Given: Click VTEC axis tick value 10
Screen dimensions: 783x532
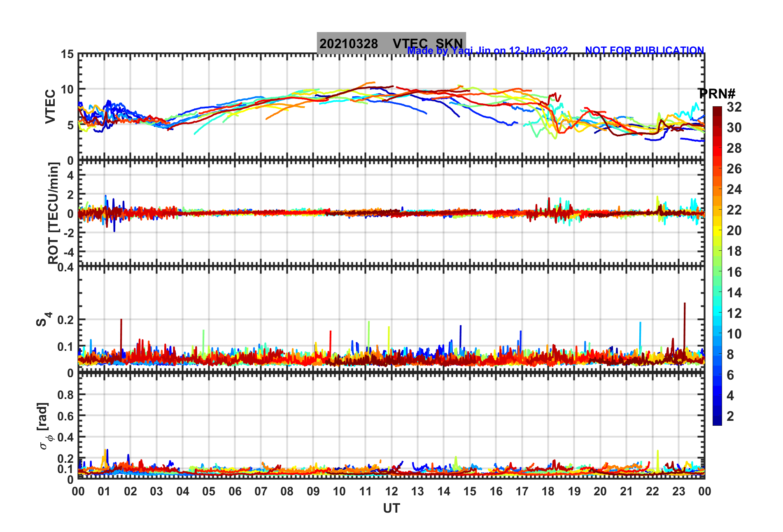Looking at the screenshot, I should pyautogui.click(x=68, y=89).
